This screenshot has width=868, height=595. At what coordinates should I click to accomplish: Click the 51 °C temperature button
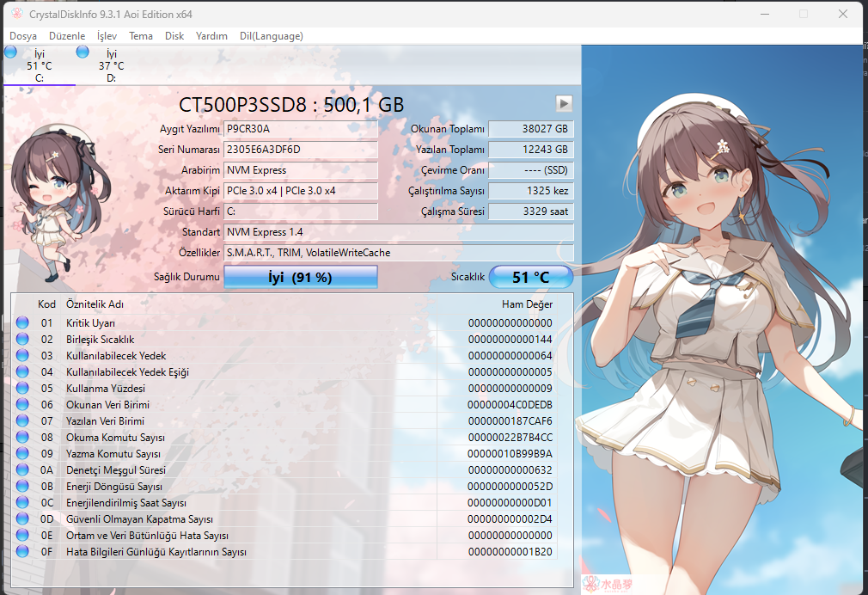pos(531,277)
